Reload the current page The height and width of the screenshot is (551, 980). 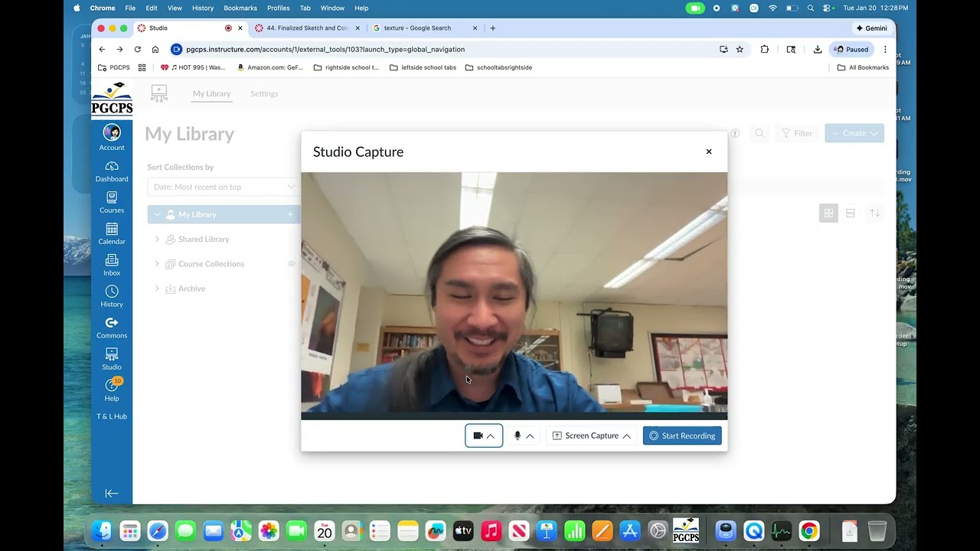[138, 49]
